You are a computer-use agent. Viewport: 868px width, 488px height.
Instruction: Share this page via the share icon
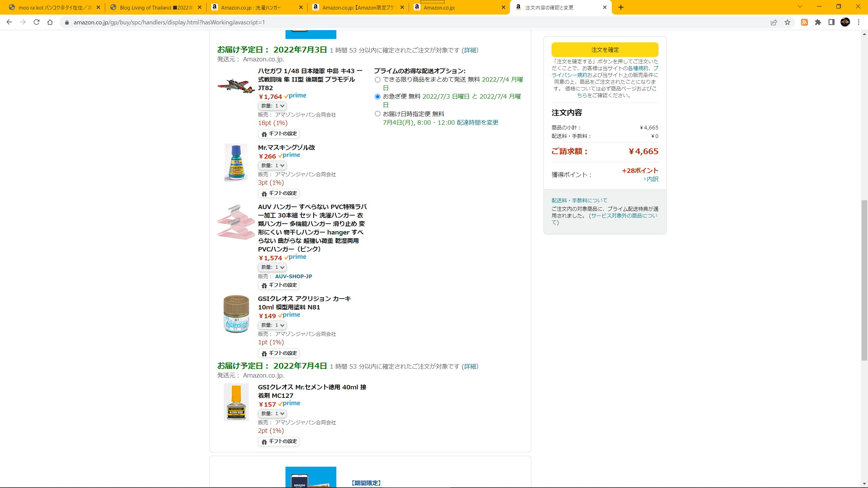coord(774,22)
